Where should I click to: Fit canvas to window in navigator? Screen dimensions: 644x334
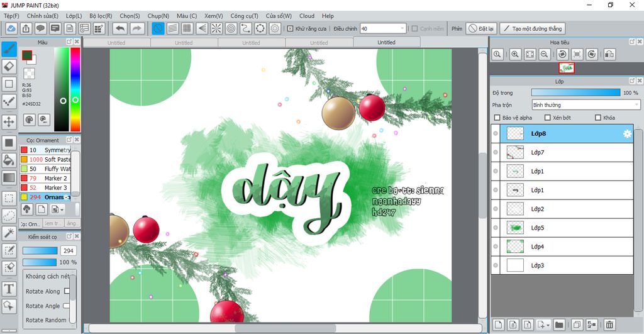pos(530,54)
